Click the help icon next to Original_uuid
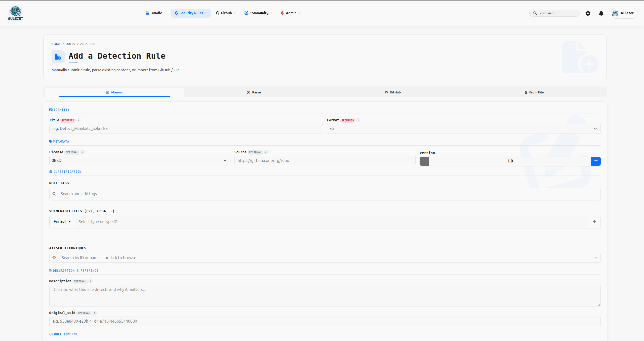Image resolution: width=644 pixels, height=341 pixels. coord(95,313)
